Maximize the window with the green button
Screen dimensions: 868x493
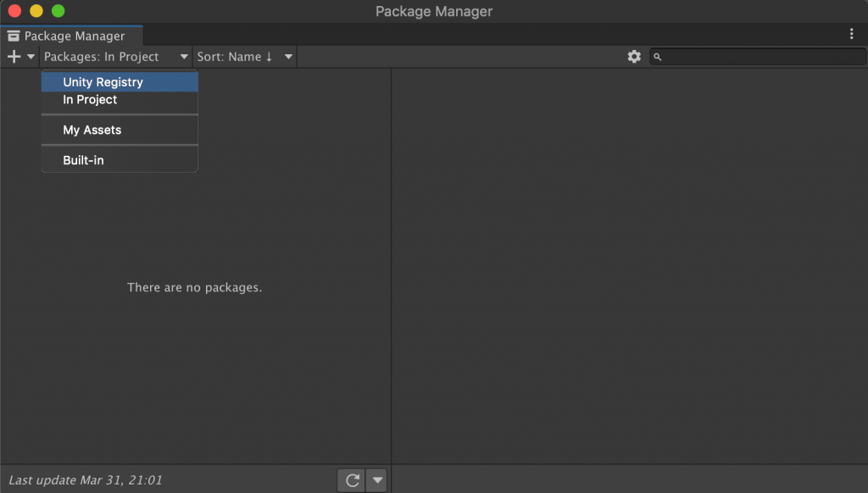pos(58,11)
